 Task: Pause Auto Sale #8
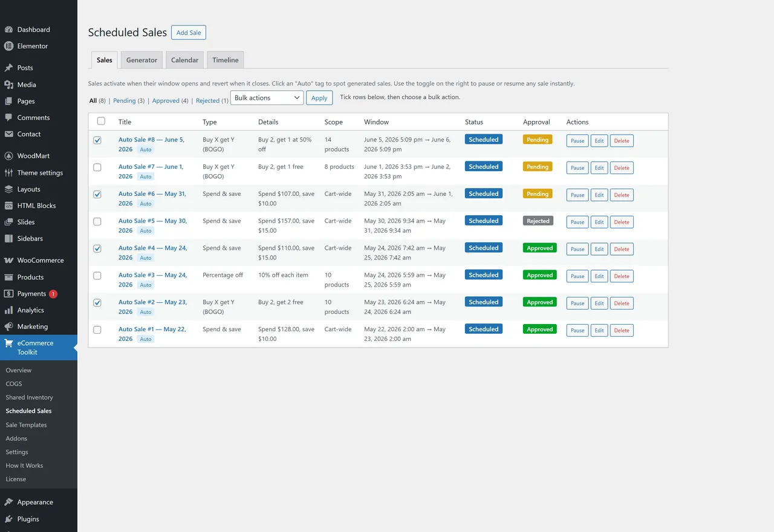[x=577, y=141]
